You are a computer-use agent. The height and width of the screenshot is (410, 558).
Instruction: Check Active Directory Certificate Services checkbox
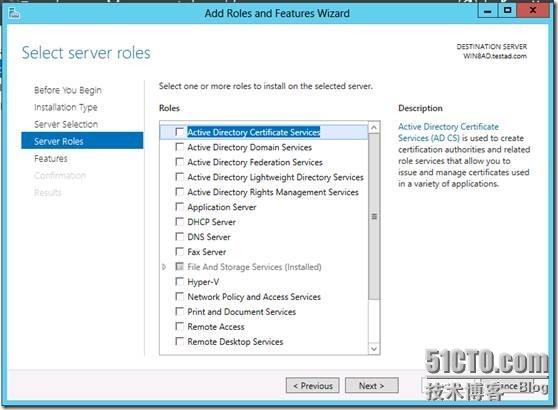pos(180,132)
